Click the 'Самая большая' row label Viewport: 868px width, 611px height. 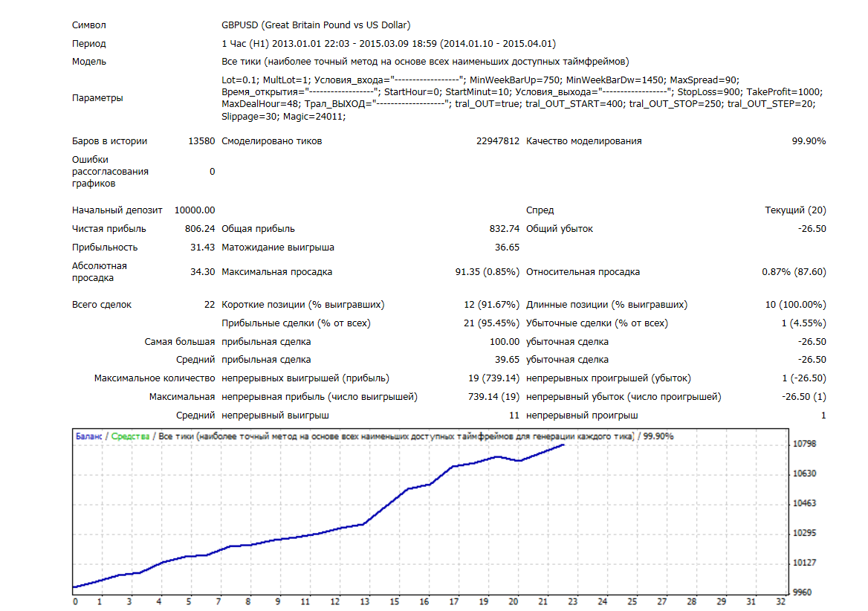click(179, 342)
